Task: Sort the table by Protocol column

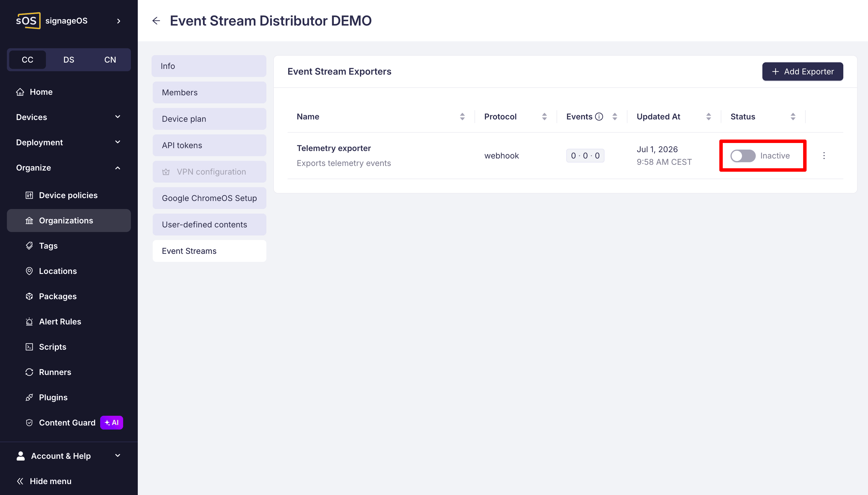Action: tap(545, 117)
